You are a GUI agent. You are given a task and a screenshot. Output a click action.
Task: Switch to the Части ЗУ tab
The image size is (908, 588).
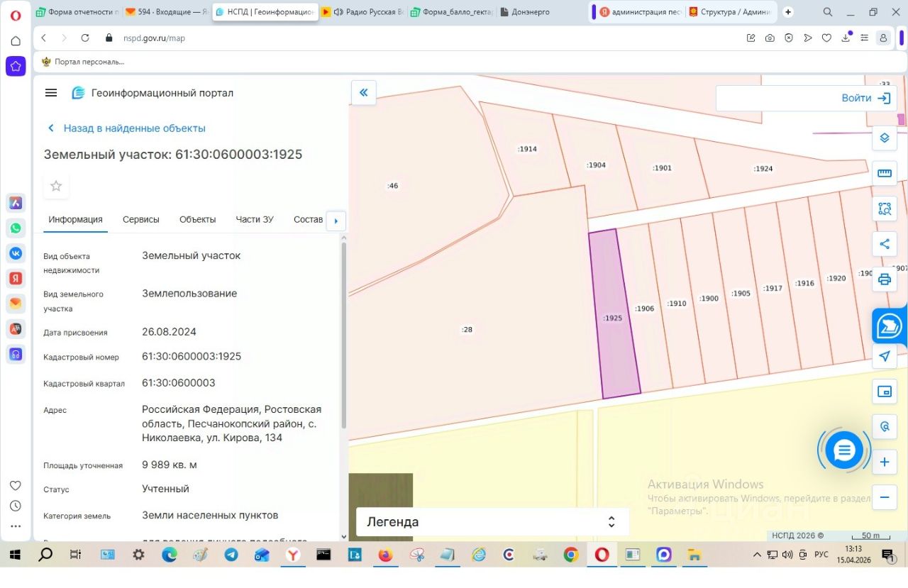tap(255, 220)
